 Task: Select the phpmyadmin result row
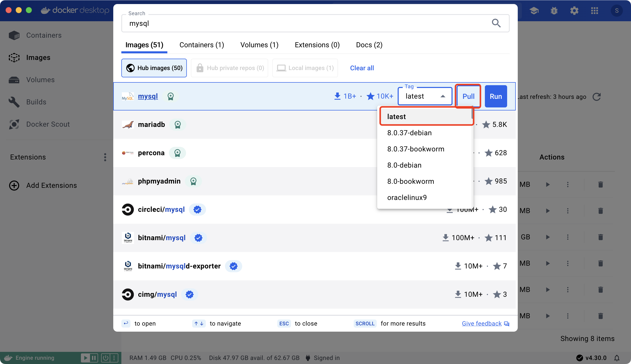click(314, 181)
